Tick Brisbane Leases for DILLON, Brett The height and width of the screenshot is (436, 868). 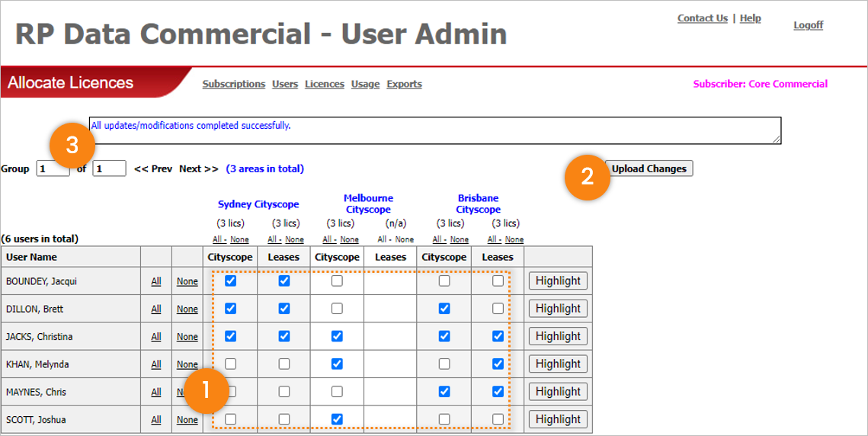tap(498, 309)
